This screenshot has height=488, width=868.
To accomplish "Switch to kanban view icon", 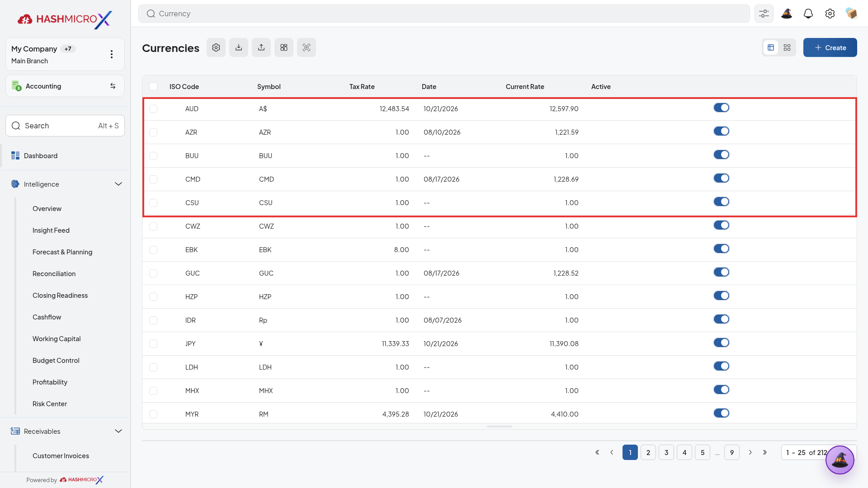I will click(787, 47).
